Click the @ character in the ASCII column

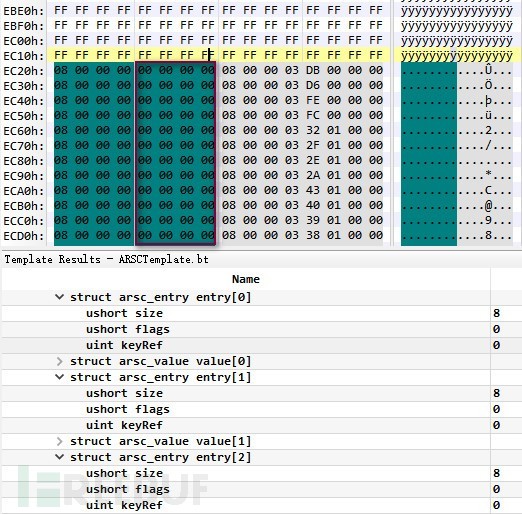pos(488,205)
